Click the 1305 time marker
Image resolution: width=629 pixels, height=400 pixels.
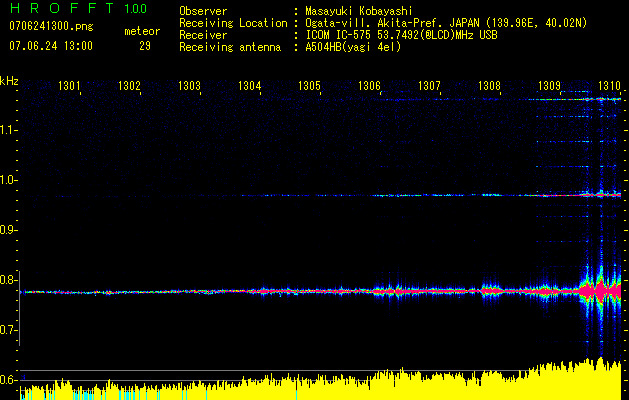point(309,85)
